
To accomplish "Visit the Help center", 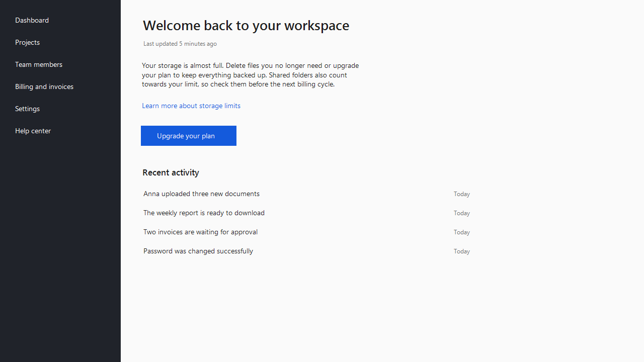I will 33,131.
